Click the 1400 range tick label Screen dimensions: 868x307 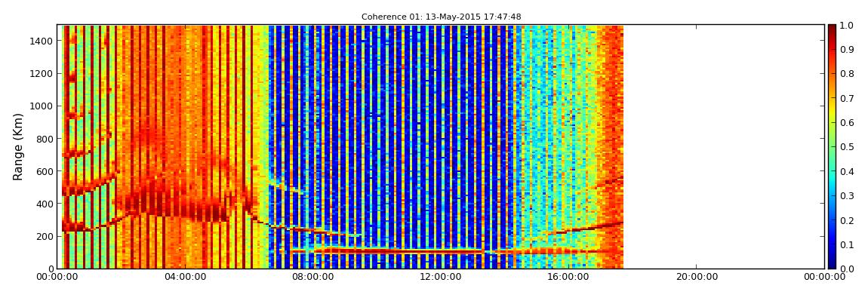tap(42, 41)
